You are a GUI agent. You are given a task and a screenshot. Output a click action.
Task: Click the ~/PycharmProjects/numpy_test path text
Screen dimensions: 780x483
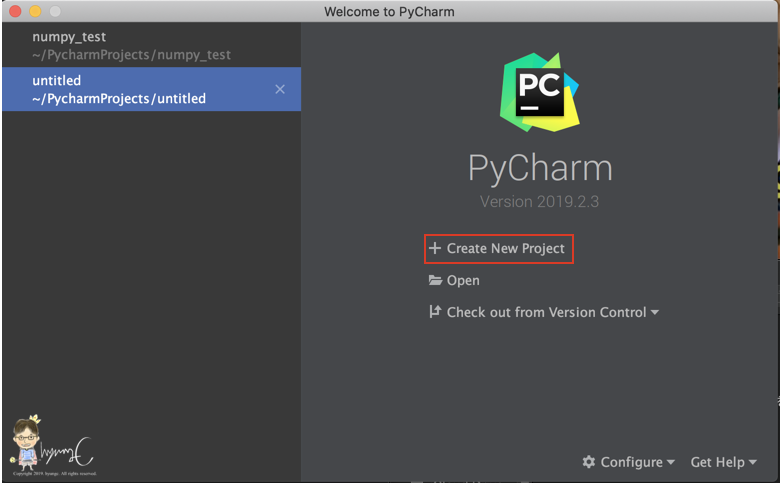tap(131, 55)
